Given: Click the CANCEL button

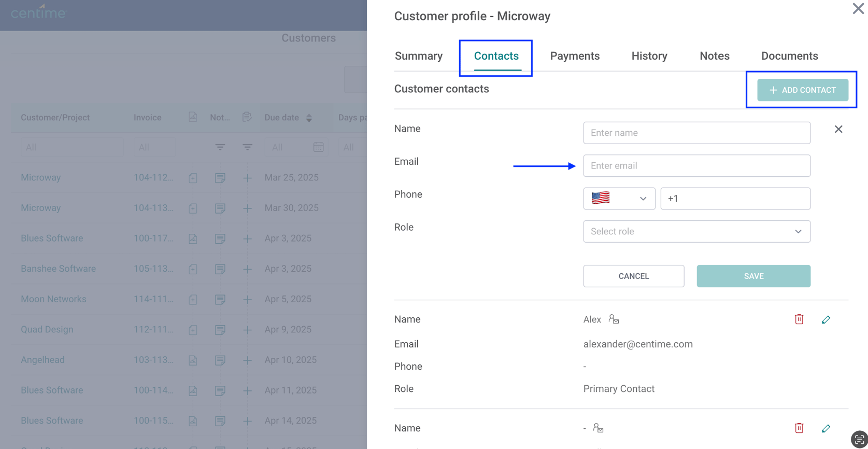Looking at the screenshot, I should pyautogui.click(x=634, y=276).
